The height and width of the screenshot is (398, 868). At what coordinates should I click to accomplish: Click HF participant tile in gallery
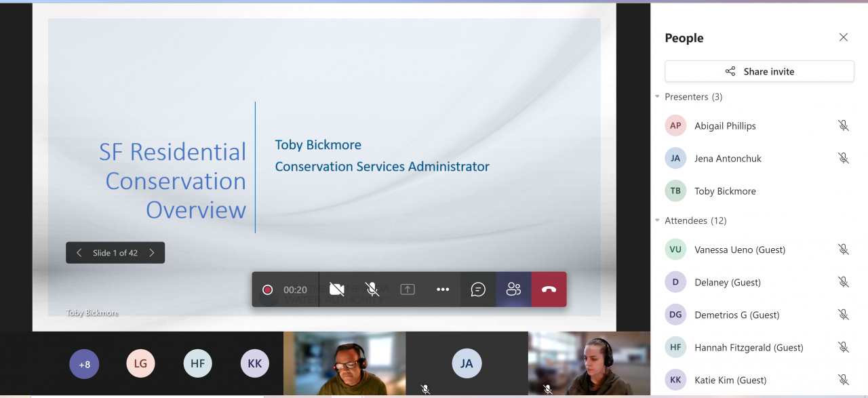click(197, 364)
